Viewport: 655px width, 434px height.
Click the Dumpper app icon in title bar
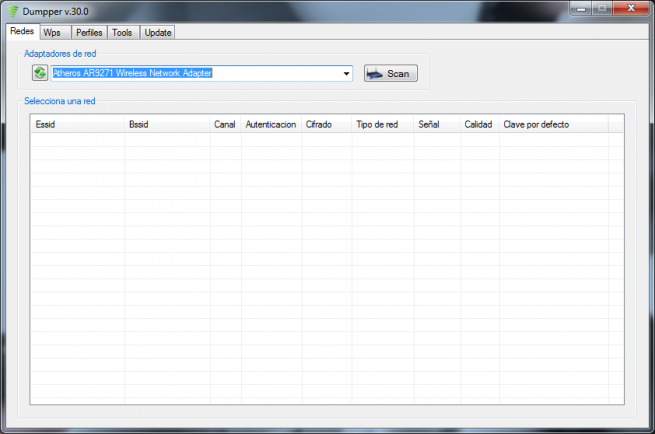point(12,10)
